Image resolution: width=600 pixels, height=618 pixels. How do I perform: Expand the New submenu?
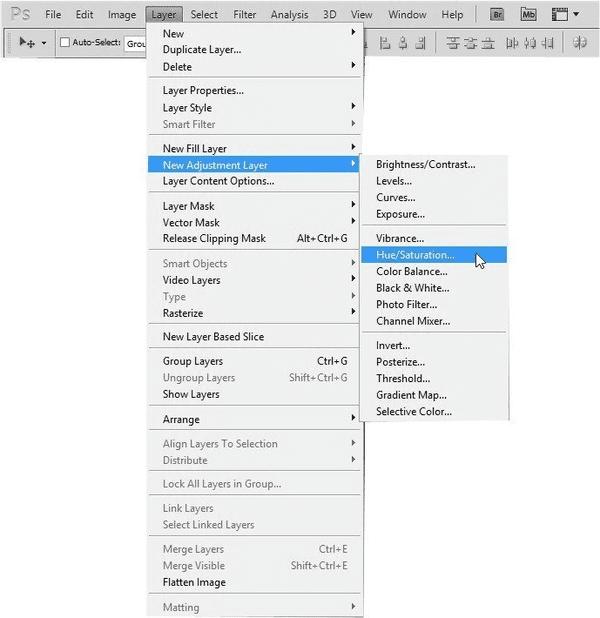(253, 34)
